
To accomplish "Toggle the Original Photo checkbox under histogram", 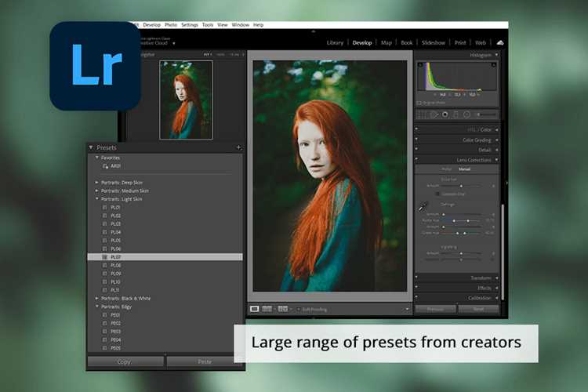I will pos(419,103).
